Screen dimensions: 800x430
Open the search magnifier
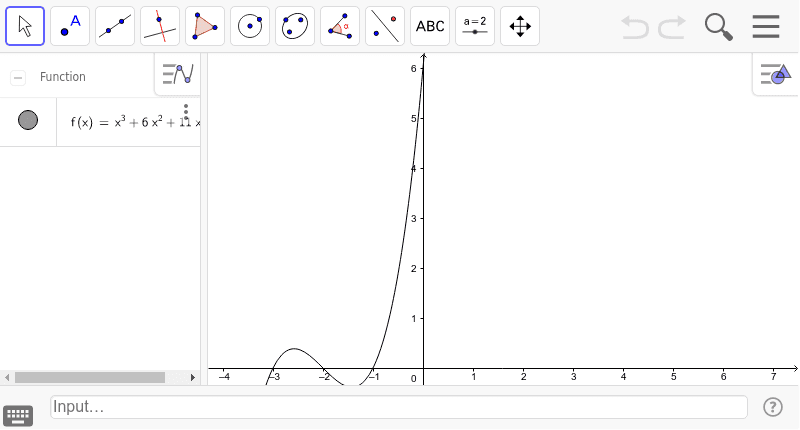pos(718,27)
